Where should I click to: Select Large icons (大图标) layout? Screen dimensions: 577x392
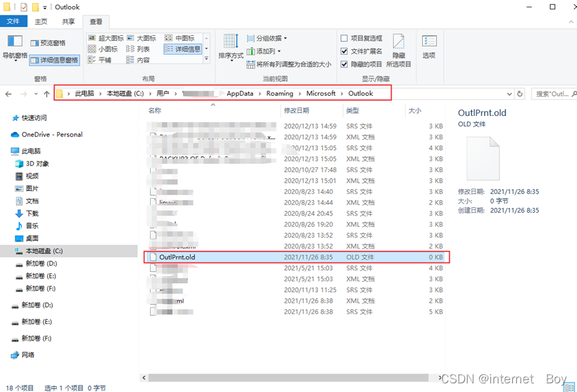tap(141, 38)
